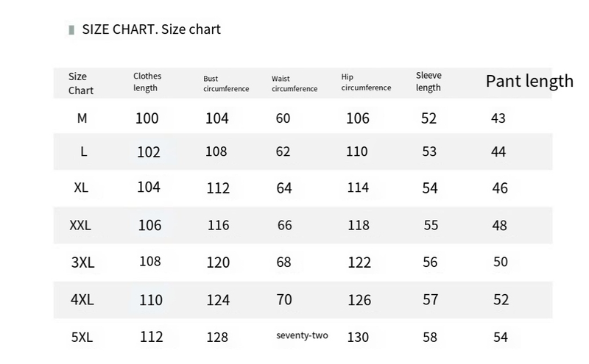Click the XXL bust value 116
The image size is (589, 364).
(219, 225)
